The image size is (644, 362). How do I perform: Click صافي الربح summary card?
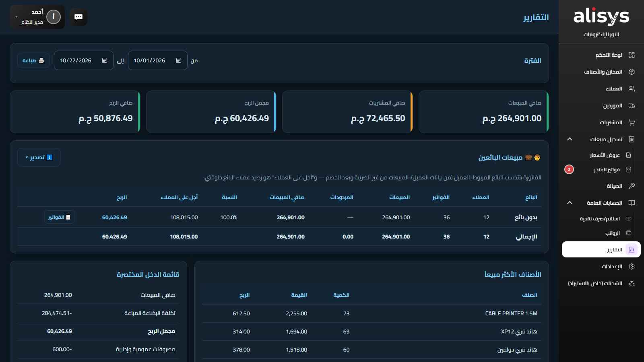75,112
